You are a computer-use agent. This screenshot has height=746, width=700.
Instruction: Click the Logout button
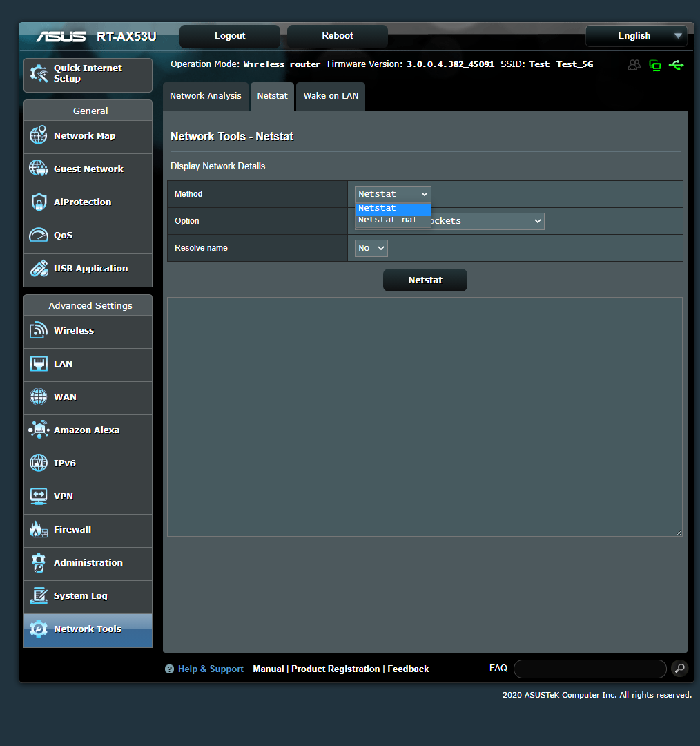click(x=230, y=36)
